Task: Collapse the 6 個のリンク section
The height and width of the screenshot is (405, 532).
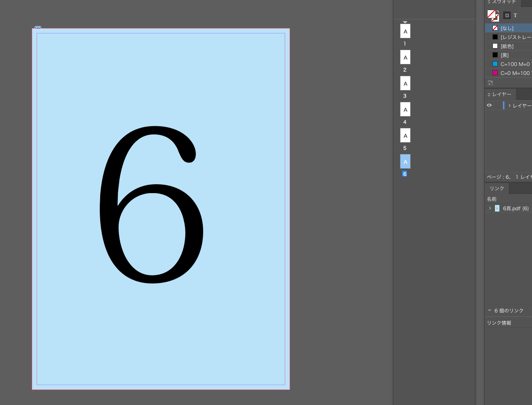Action: 490,310
